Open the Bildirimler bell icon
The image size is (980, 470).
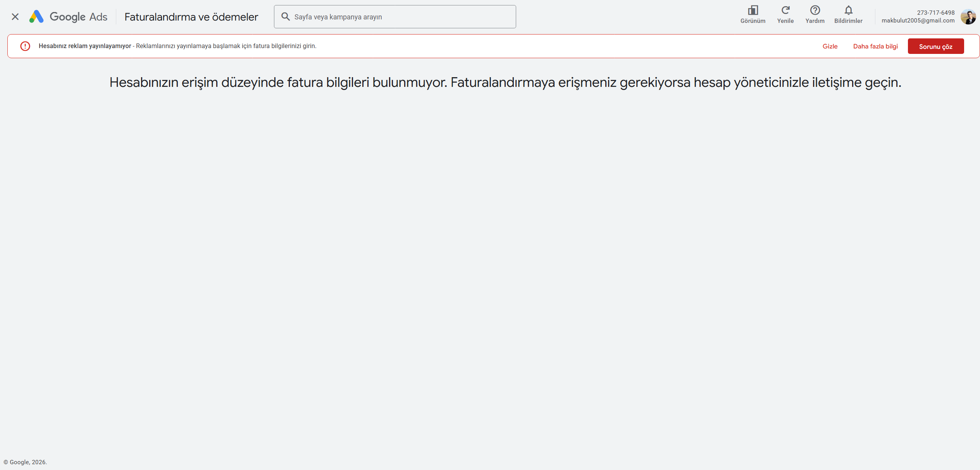pos(848,10)
